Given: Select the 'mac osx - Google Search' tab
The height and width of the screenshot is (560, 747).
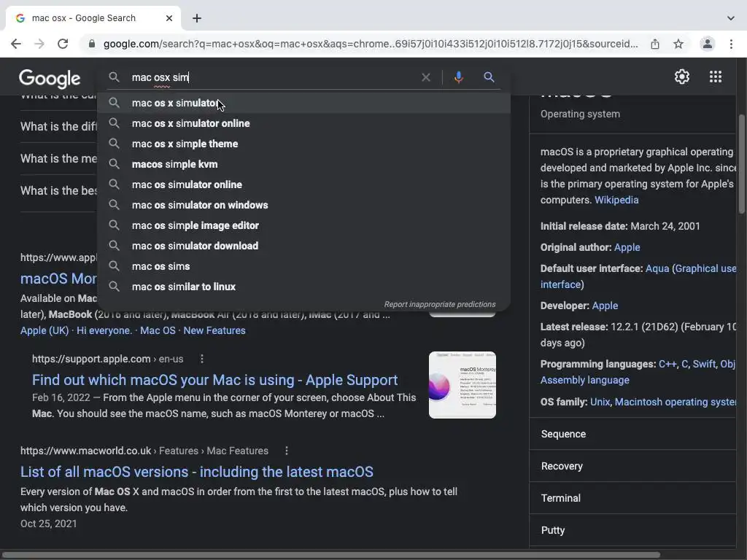Looking at the screenshot, I should tap(93, 18).
